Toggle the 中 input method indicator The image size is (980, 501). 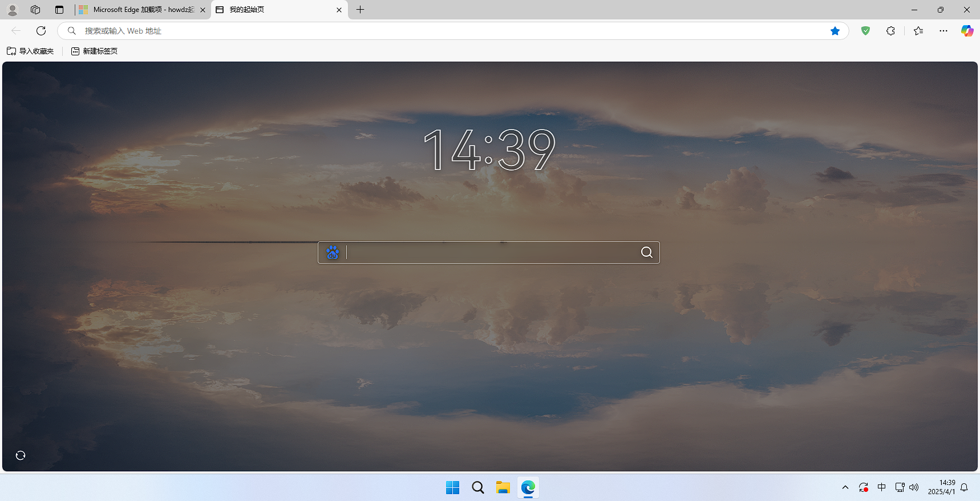[882, 487]
